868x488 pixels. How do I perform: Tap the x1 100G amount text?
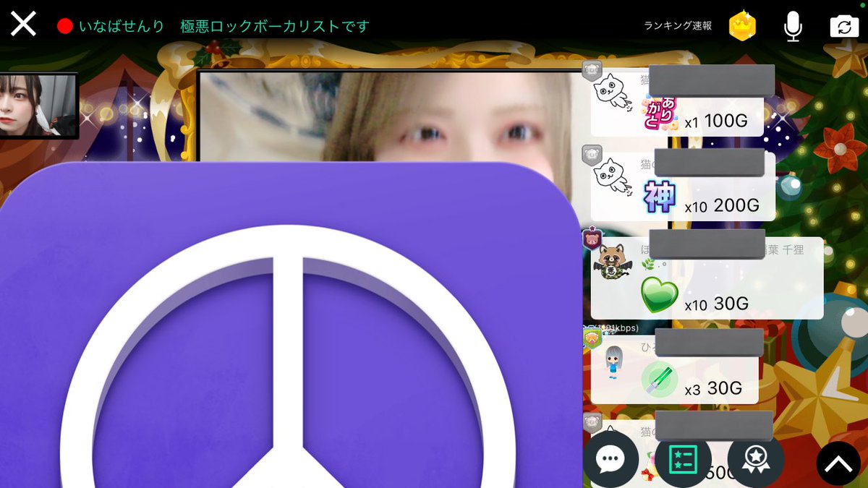(x=716, y=121)
